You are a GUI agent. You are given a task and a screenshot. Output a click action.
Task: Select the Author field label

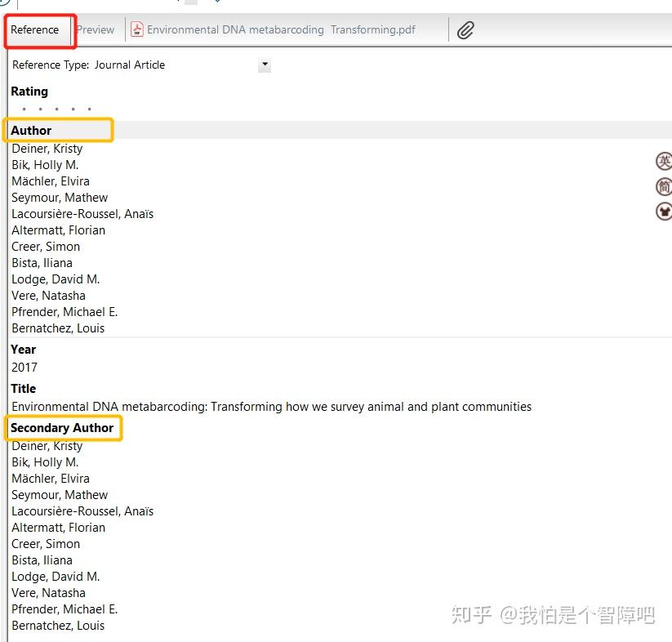(31, 131)
